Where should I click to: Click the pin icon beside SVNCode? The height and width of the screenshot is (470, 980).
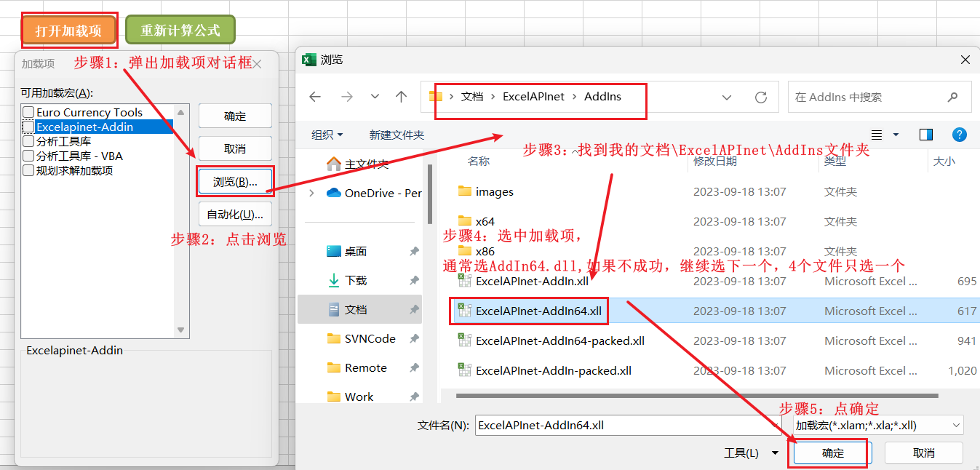pos(414,338)
